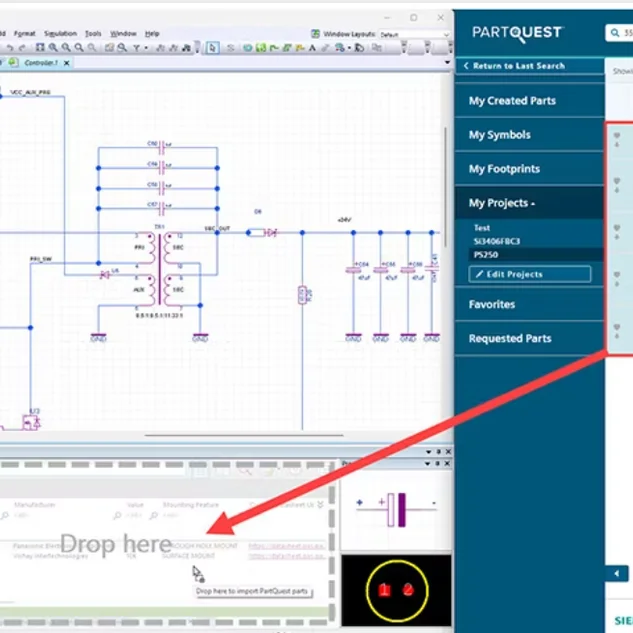Click the first magnifier zoom icon after fit
The height and width of the screenshot is (633, 633).
pyautogui.click(x=53, y=48)
